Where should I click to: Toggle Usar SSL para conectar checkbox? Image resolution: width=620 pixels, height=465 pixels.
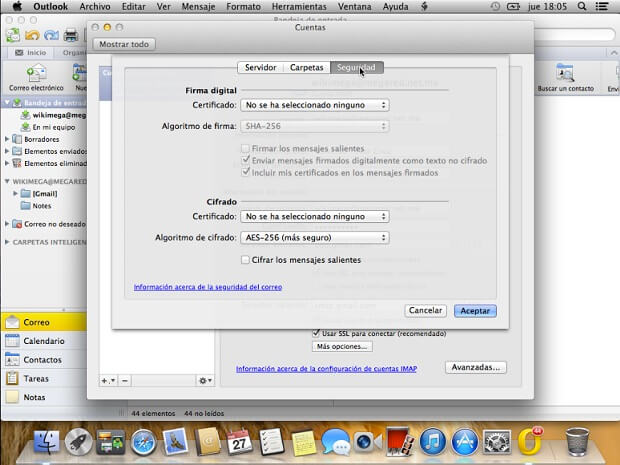316,333
